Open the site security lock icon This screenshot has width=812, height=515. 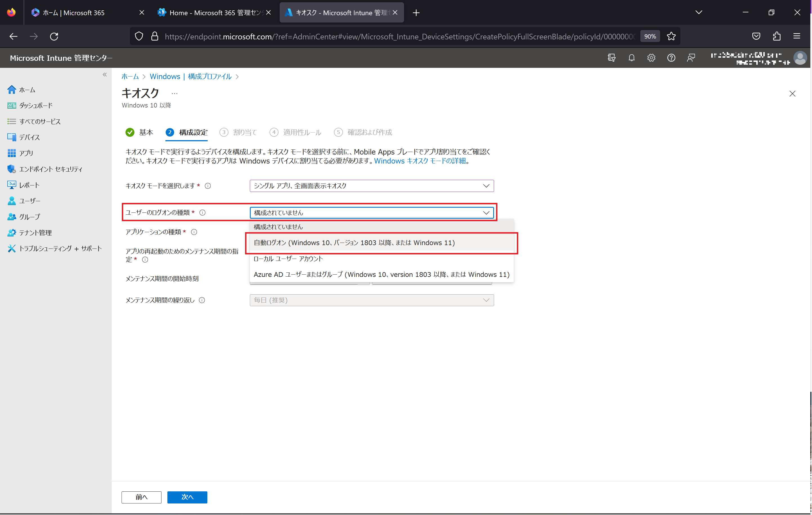pyautogui.click(x=155, y=36)
